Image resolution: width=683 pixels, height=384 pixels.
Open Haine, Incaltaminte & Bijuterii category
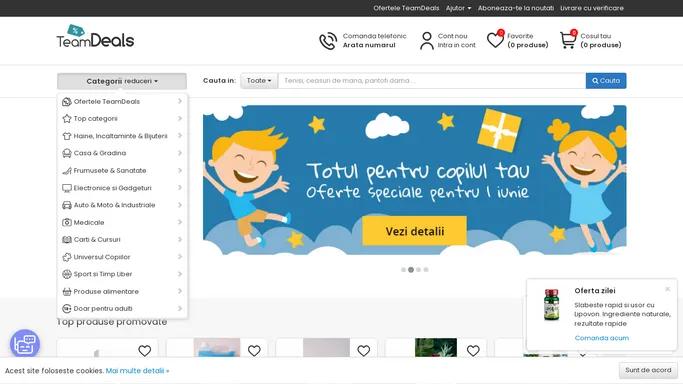click(120, 136)
